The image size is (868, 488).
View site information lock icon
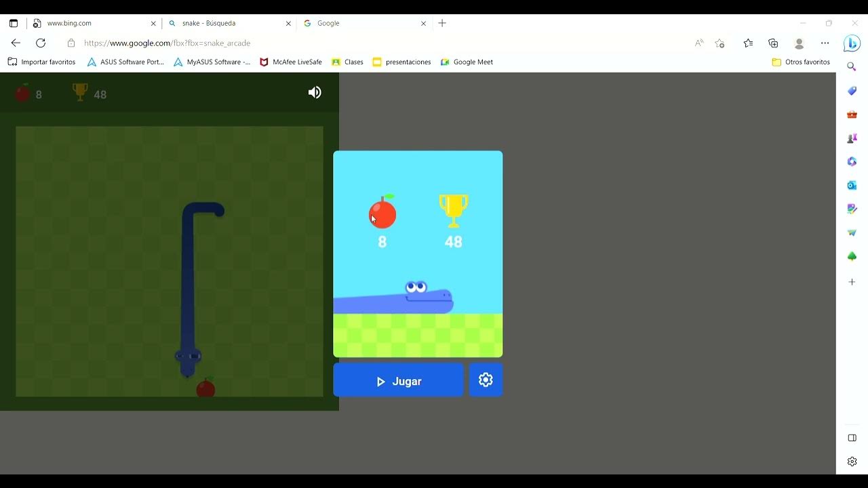[71, 43]
